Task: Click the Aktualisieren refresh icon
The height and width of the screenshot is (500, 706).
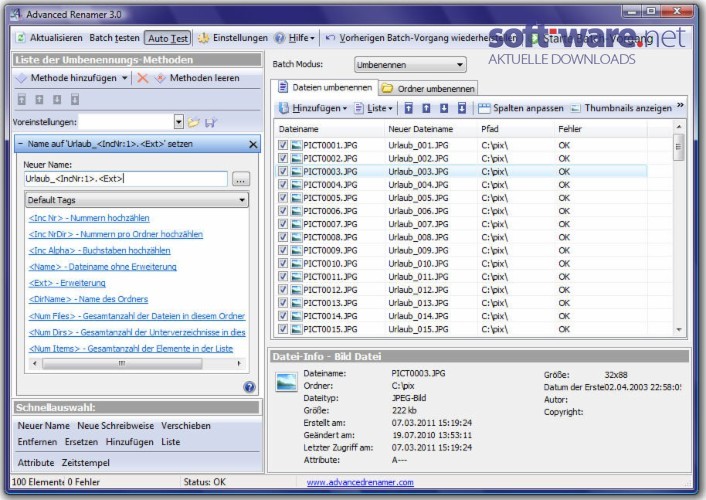Action: pos(21,38)
